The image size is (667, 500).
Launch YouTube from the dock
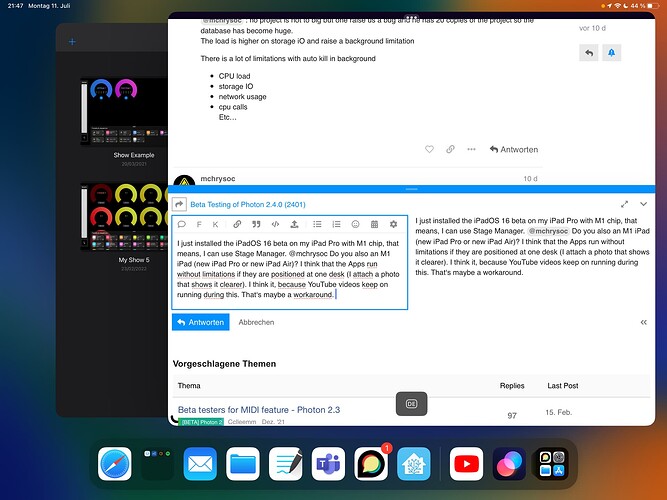tap(466, 463)
